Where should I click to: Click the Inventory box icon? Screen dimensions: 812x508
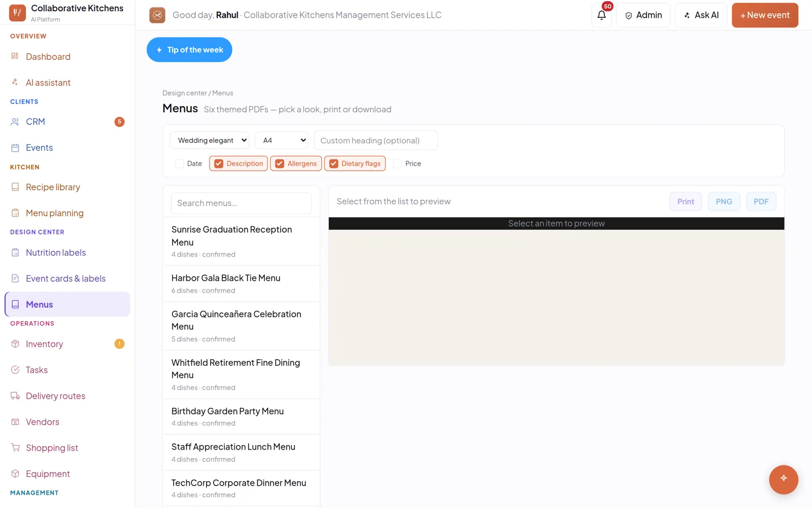(x=15, y=344)
